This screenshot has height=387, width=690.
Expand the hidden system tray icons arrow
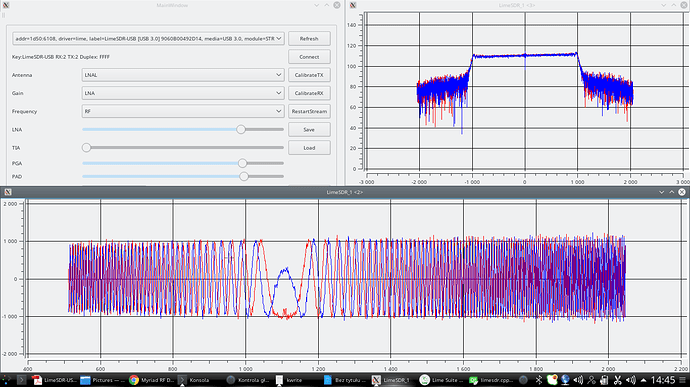[643, 380]
